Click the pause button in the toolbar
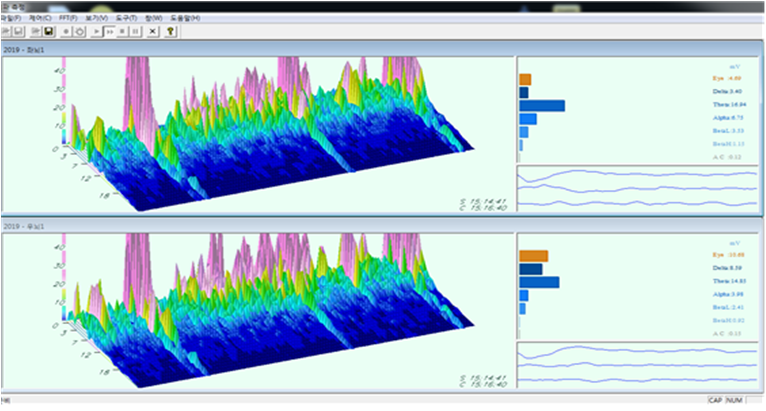766x411 pixels. (134, 31)
